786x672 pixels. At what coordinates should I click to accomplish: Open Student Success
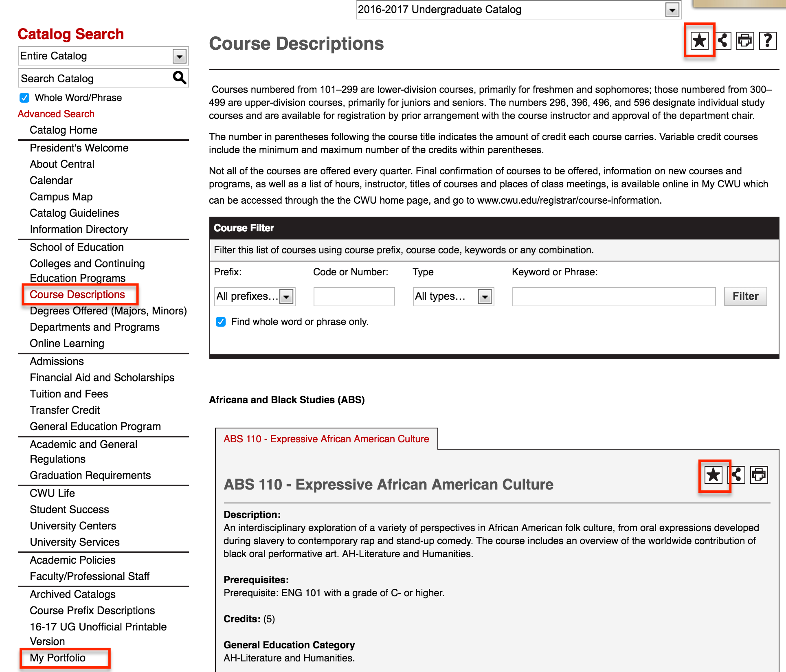69,509
